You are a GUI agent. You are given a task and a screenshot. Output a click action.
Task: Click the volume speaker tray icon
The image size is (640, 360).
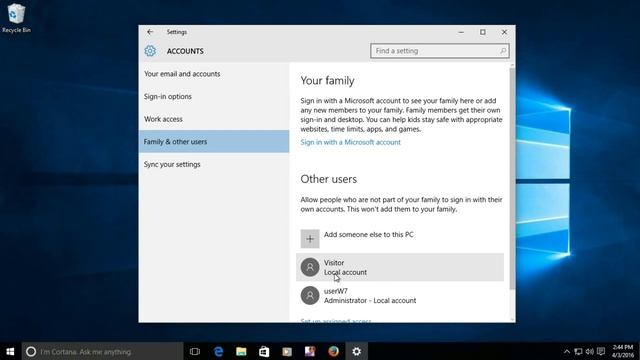(590, 351)
